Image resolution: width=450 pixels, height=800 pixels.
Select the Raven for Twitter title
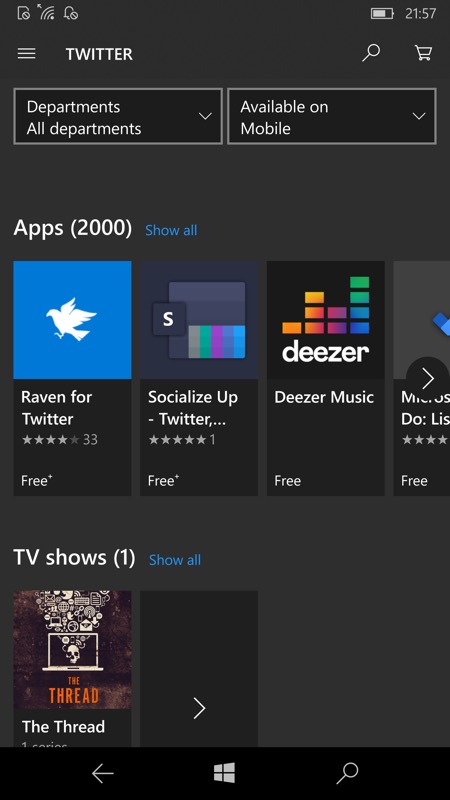(57, 408)
